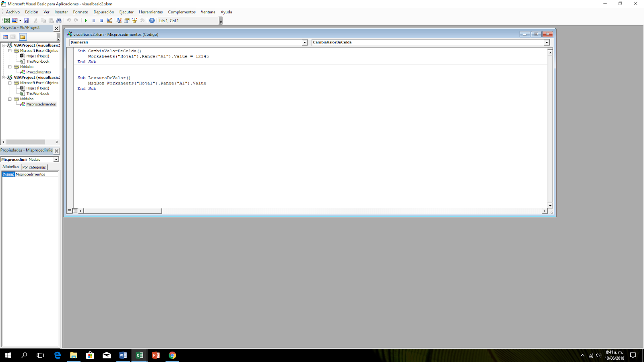Click the Reset (stop) icon on the toolbar
Screen dimensions: 644x362
click(x=101, y=21)
